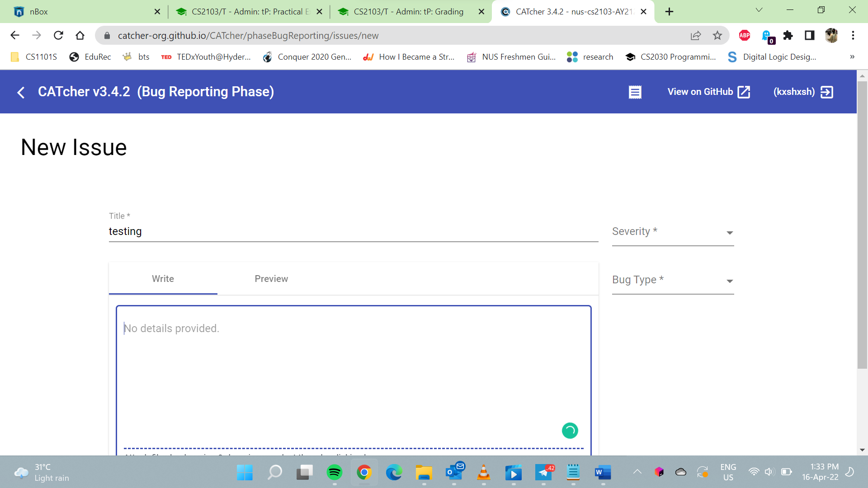Click the green Grammarly circle icon

coord(570,431)
